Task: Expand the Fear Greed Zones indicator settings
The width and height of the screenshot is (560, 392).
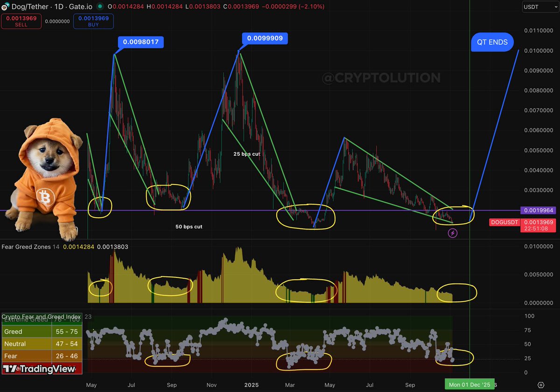Action: click(27, 247)
